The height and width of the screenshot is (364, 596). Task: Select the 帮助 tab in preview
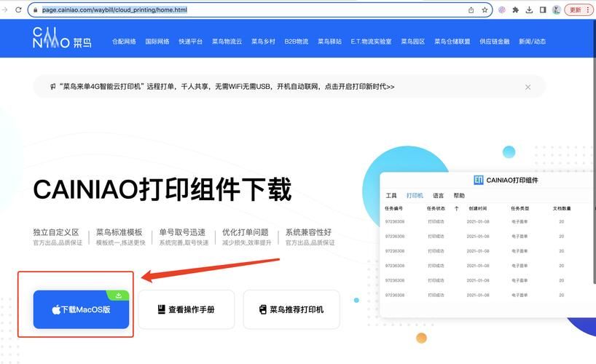459,195
